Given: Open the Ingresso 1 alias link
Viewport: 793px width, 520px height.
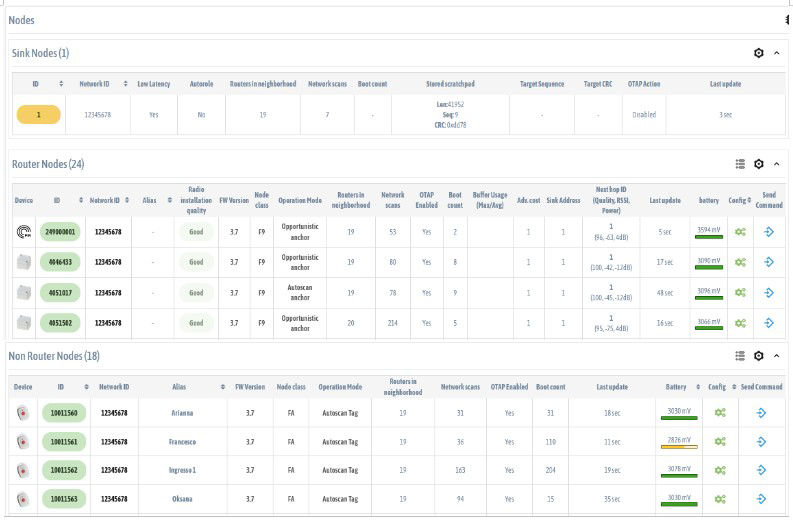Looking at the screenshot, I should (x=181, y=469).
